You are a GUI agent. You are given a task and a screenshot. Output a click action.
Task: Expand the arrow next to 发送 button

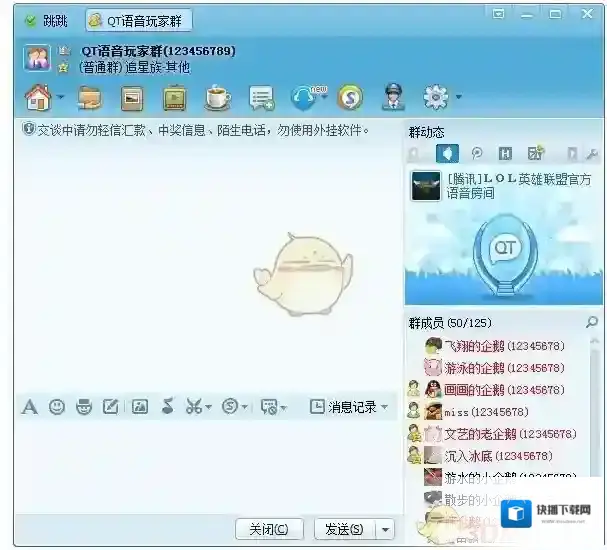tap(386, 529)
